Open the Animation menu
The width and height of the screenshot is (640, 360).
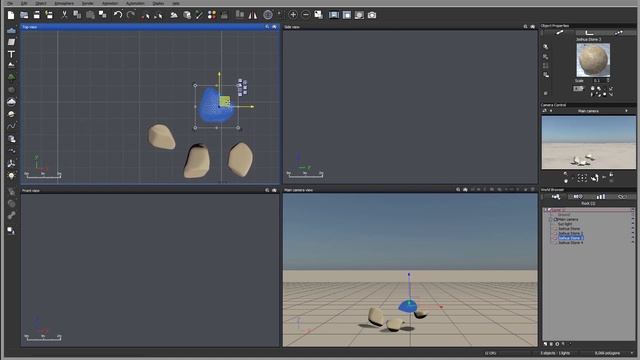(110, 3)
